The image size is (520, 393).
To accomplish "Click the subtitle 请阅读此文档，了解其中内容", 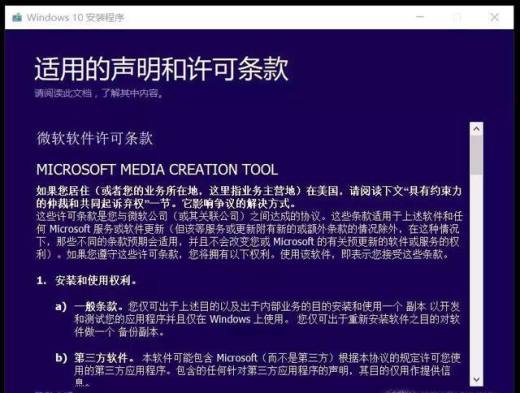I will pyautogui.click(x=99, y=93).
